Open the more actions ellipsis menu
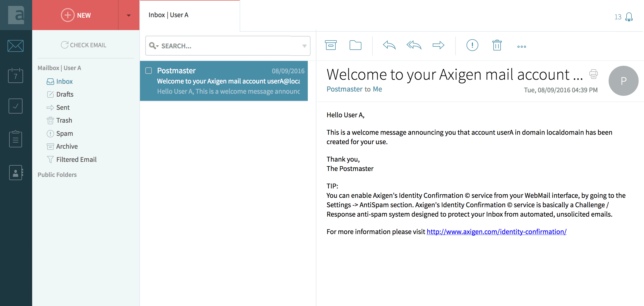This screenshot has height=306, width=644. click(x=521, y=47)
